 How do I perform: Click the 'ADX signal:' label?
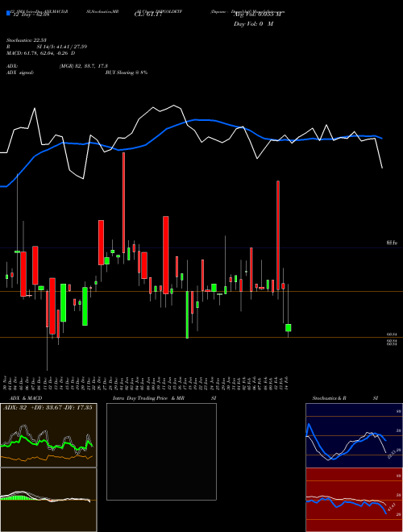[x=20, y=73]
